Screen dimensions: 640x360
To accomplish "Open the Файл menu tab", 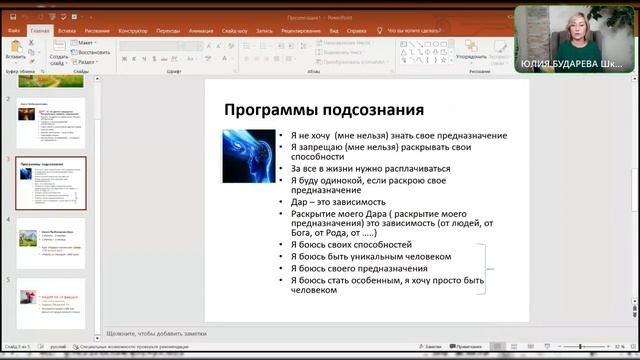I will pos(14,31).
